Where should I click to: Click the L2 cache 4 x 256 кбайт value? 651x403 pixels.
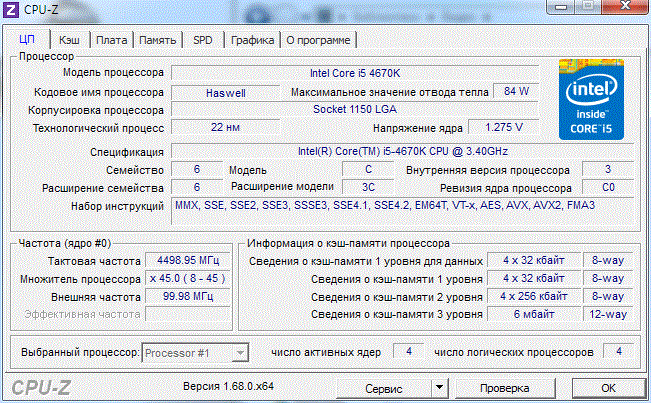pos(534,296)
